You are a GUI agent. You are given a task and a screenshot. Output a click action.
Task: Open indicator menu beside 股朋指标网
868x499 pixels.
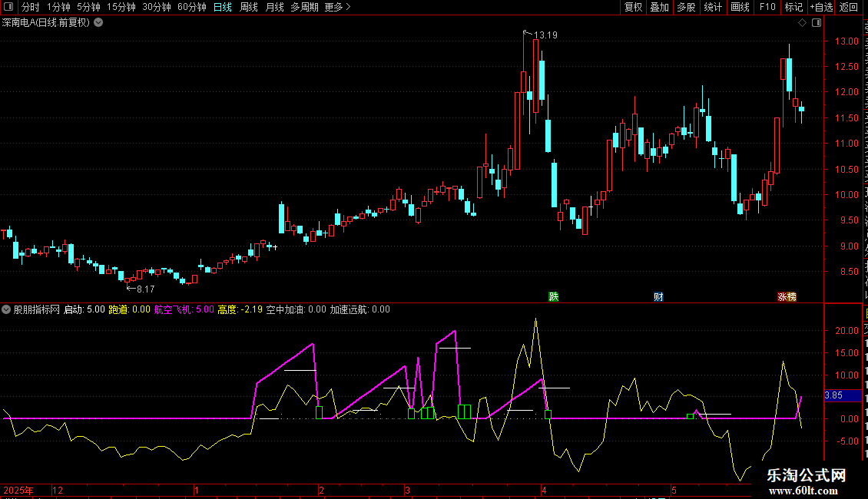click(6, 310)
